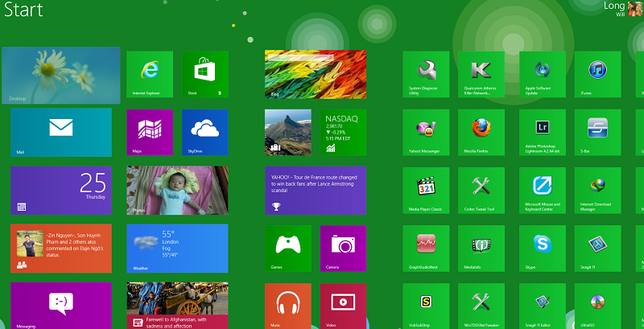The height and width of the screenshot is (329, 644).
Task: Open the Bing tile with colorful feathers
Action: [316, 74]
